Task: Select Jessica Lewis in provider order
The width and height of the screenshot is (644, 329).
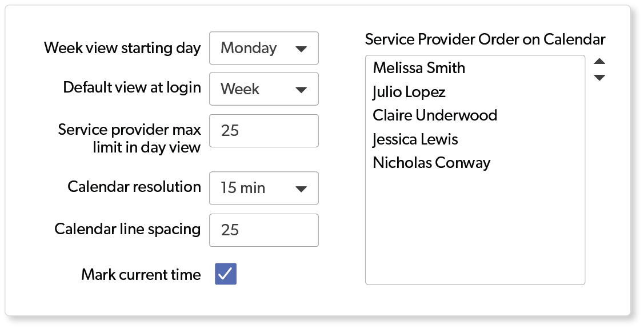Action: click(415, 139)
